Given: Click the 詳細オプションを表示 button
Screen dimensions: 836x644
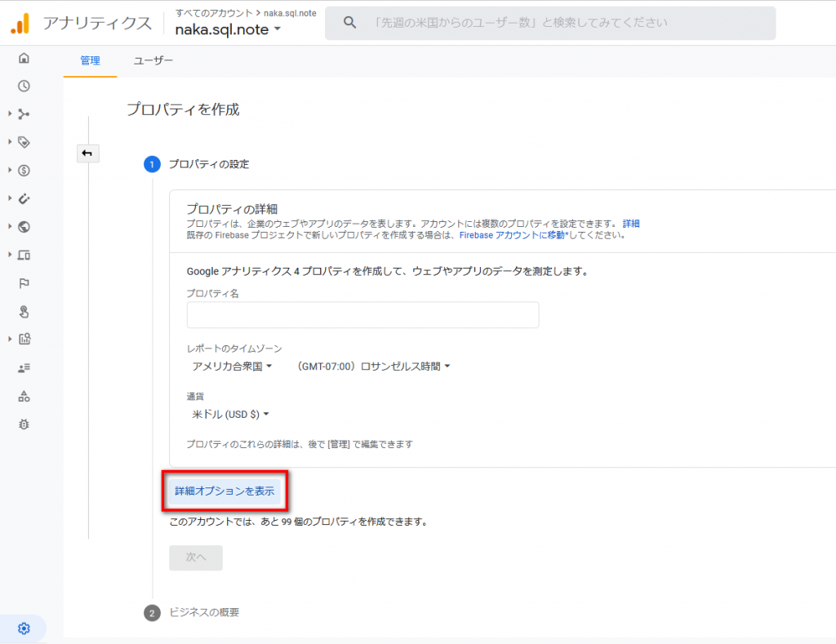Looking at the screenshot, I should (225, 491).
